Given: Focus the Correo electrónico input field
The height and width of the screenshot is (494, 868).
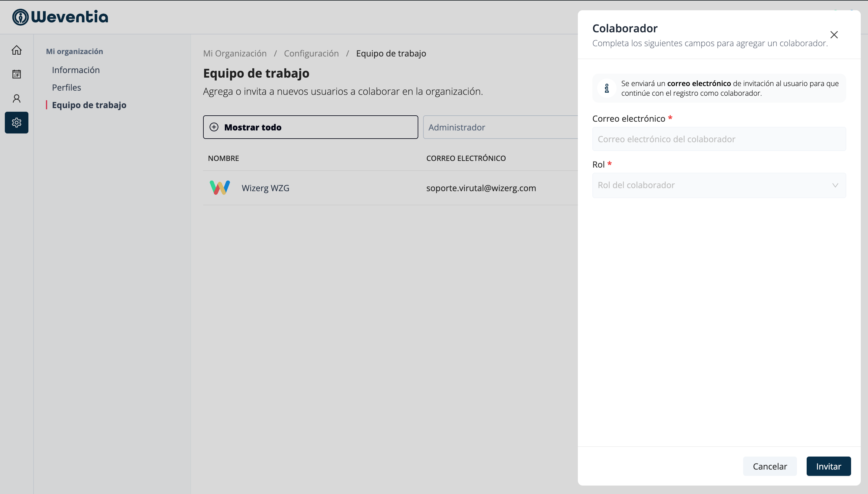Looking at the screenshot, I should point(719,139).
